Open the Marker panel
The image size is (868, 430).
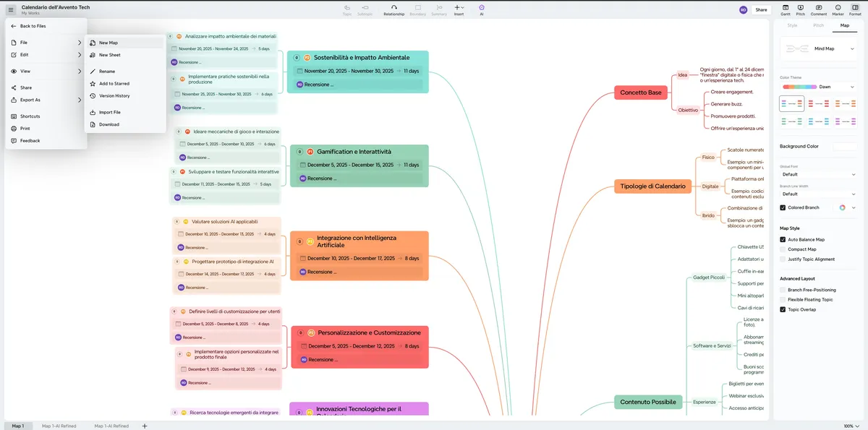tap(838, 9)
